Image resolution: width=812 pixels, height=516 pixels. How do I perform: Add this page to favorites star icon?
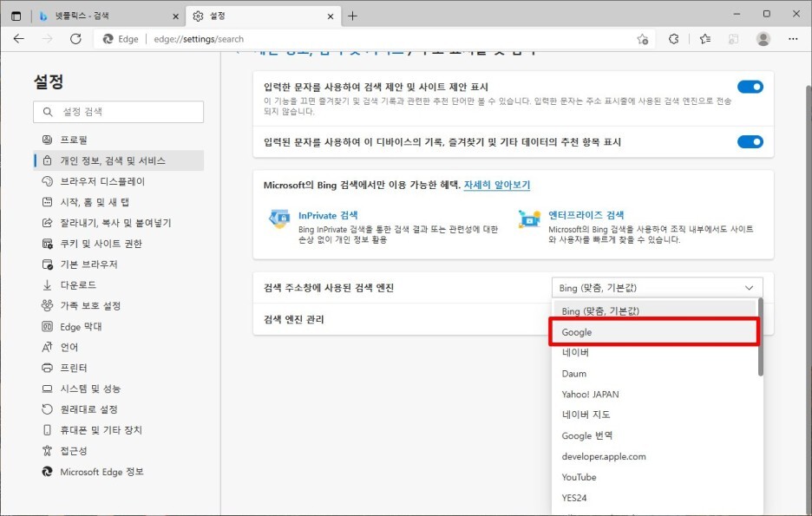643,39
